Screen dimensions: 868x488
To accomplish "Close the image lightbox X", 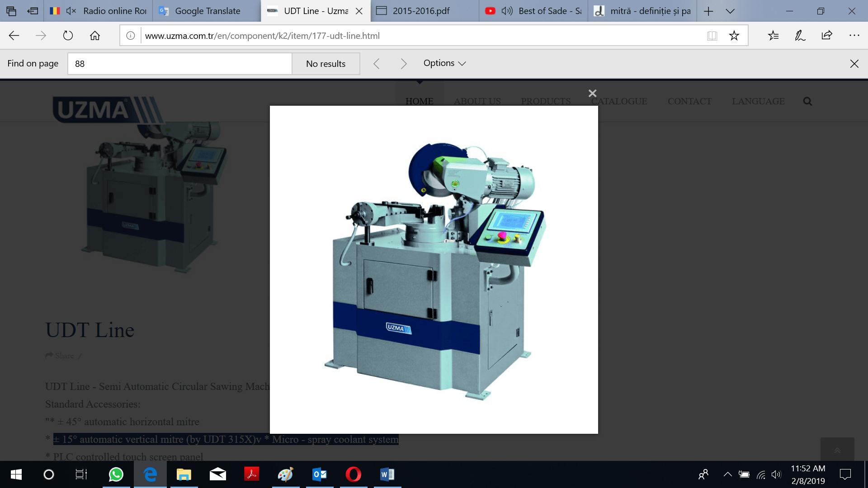I will coord(592,93).
